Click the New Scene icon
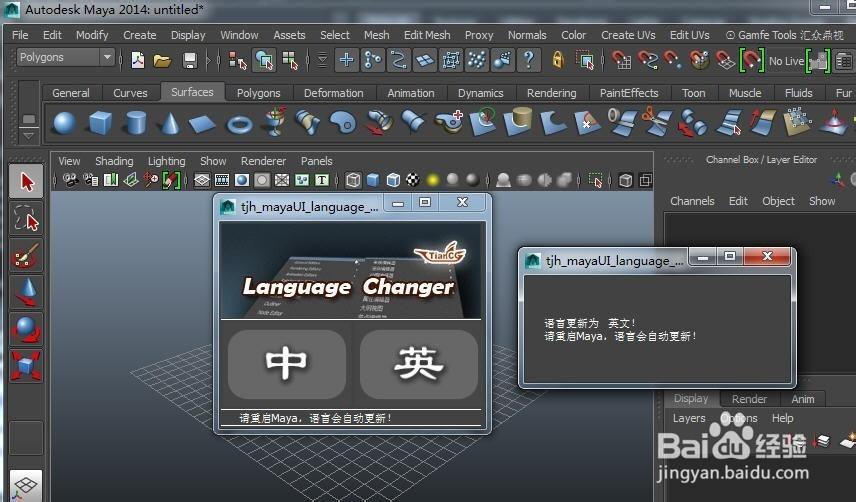856x502 pixels. pos(138,59)
